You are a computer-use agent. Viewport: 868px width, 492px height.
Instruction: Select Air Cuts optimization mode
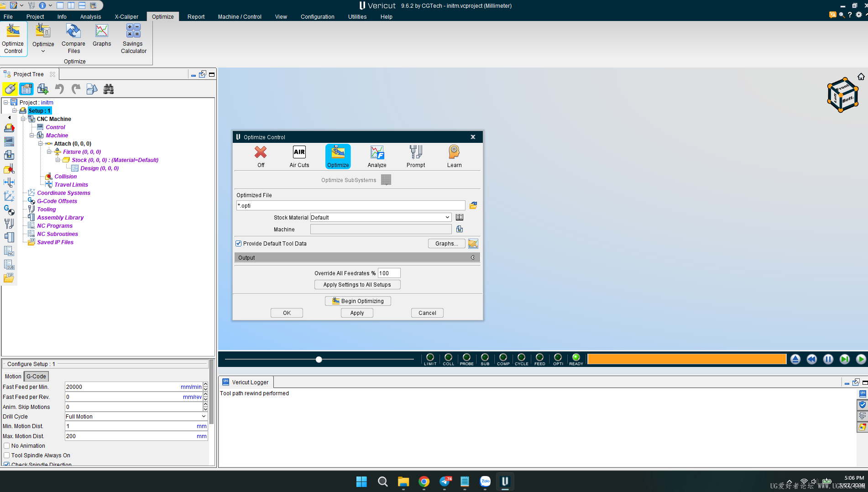click(x=299, y=157)
